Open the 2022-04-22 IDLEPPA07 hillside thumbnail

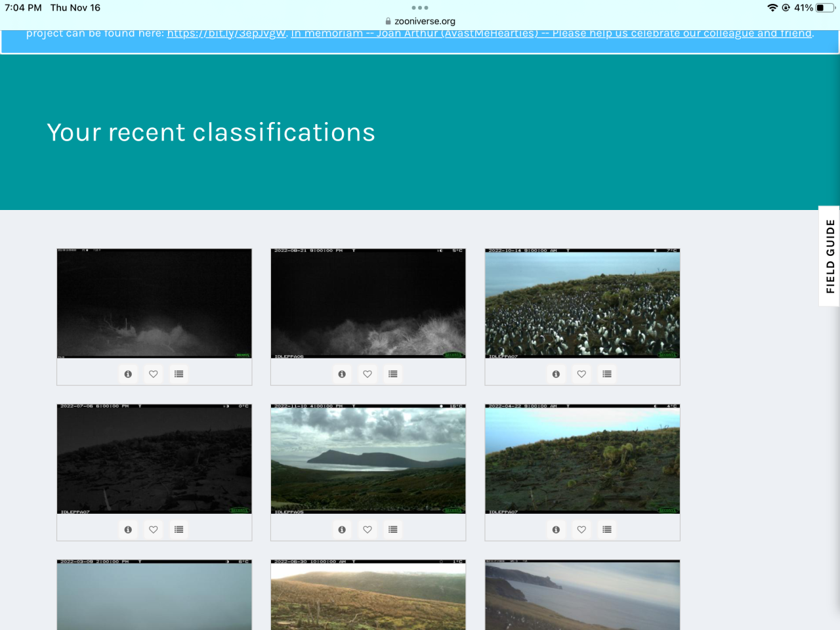click(582, 459)
